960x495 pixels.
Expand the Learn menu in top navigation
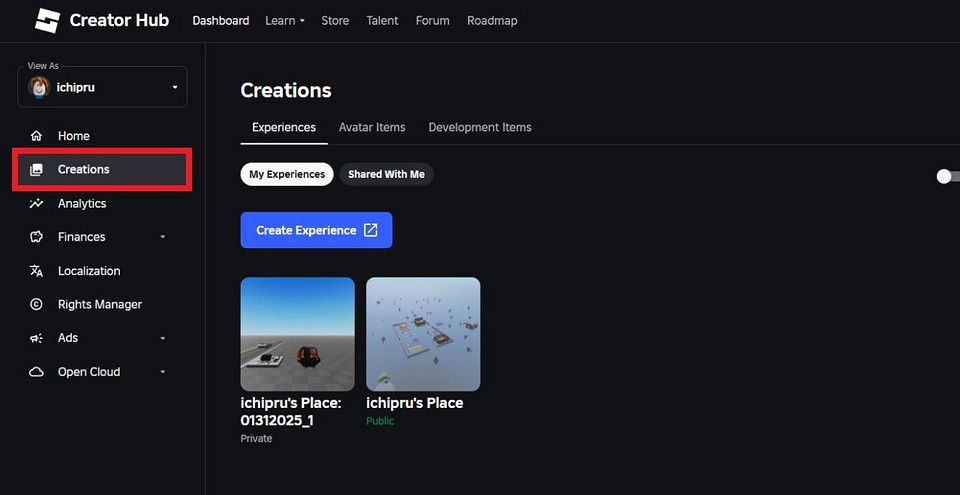pyautogui.click(x=284, y=20)
